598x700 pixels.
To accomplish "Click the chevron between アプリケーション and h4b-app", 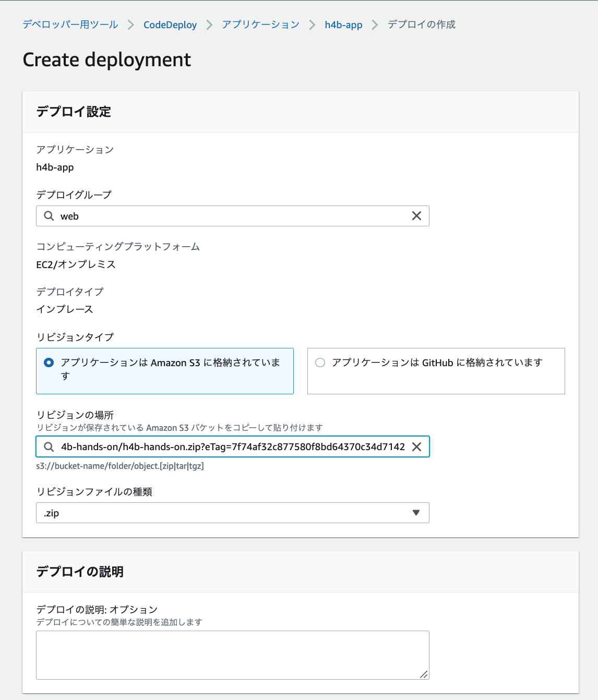I will pos(312,25).
